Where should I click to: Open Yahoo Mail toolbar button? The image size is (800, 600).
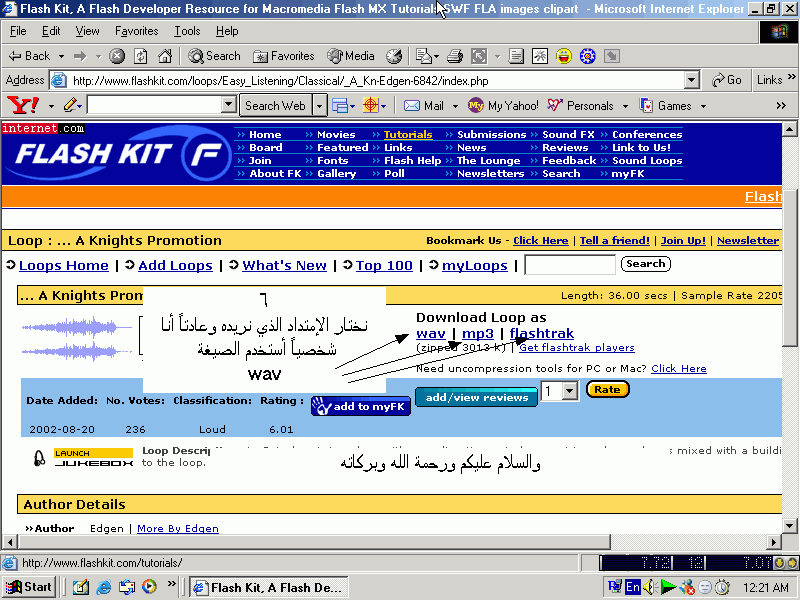pyautogui.click(x=424, y=106)
